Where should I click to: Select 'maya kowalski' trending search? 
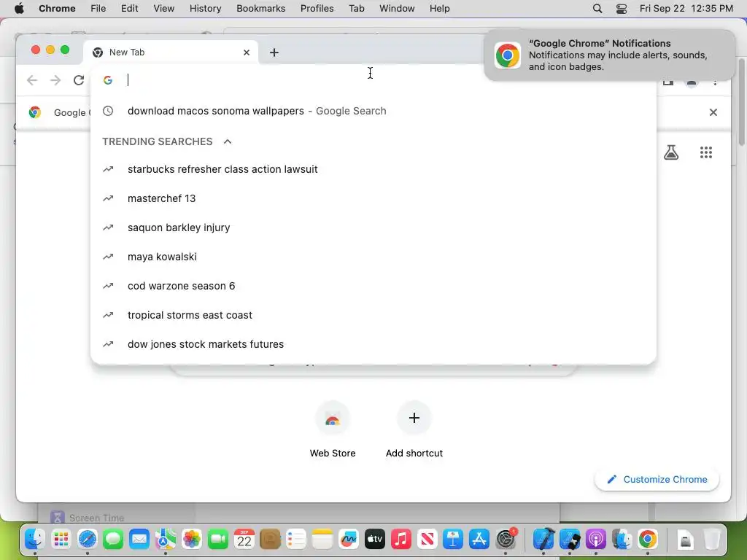[373, 257]
